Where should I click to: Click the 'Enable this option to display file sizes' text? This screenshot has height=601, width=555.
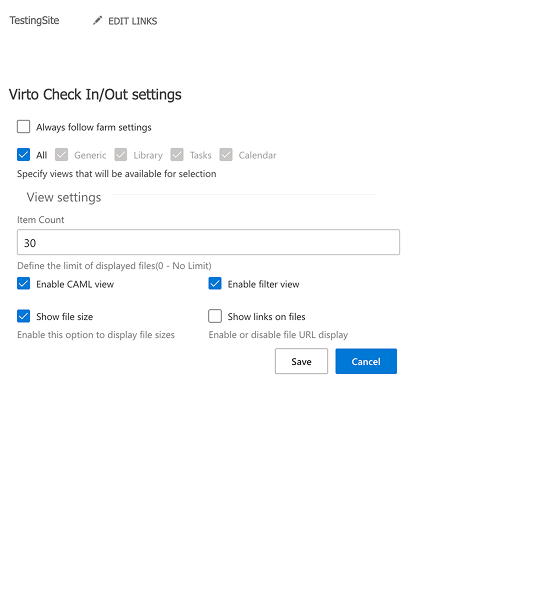96,335
